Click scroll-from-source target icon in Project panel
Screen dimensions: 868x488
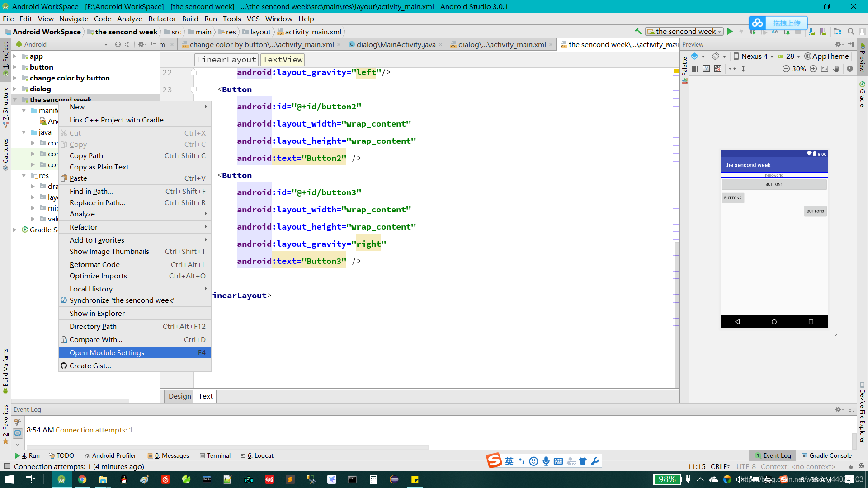point(118,44)
